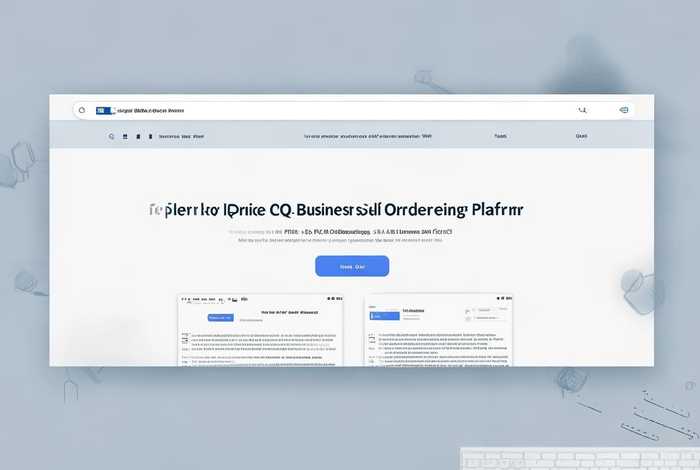Image resolution: width=700 pixels, height=470 pixels.
Task: Click the magnifier icon at address bar right
Action: coord(582,110)
